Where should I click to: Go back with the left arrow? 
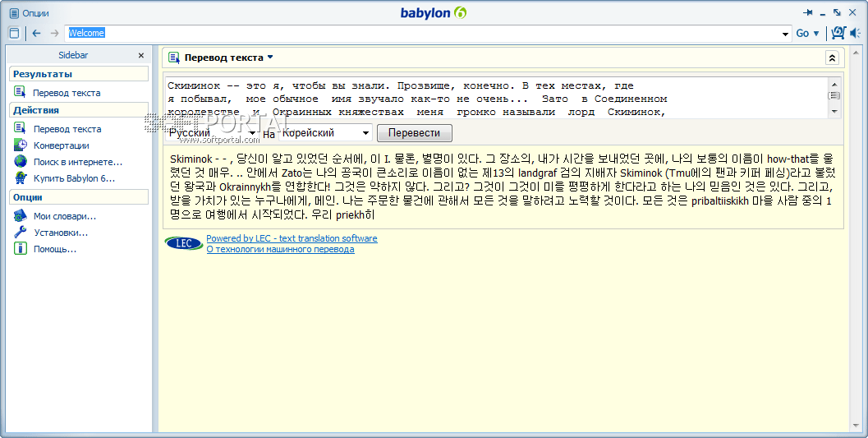(x=36, y=33)
